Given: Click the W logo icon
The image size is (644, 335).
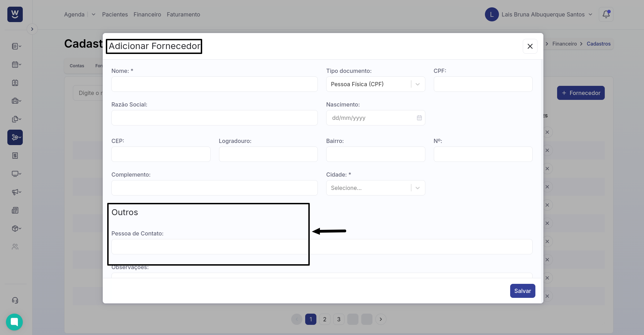Looking at the screenshot, I should point(15,14).
